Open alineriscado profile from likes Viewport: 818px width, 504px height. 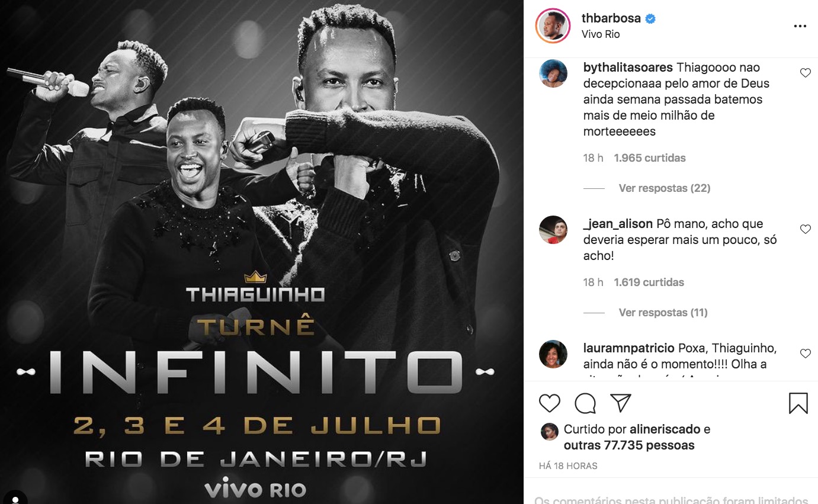pyautogui.click(x=663, y=429)
